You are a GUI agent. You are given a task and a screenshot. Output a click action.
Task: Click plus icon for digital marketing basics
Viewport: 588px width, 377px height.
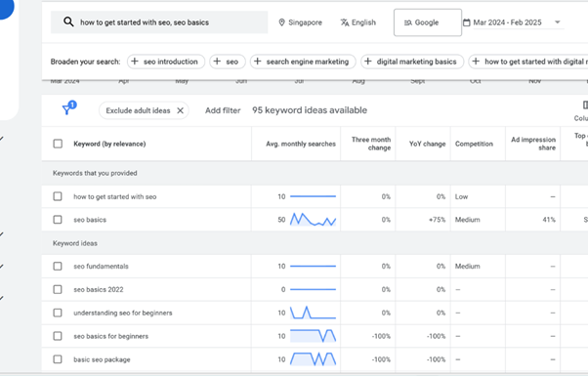(x=368, y=62)
